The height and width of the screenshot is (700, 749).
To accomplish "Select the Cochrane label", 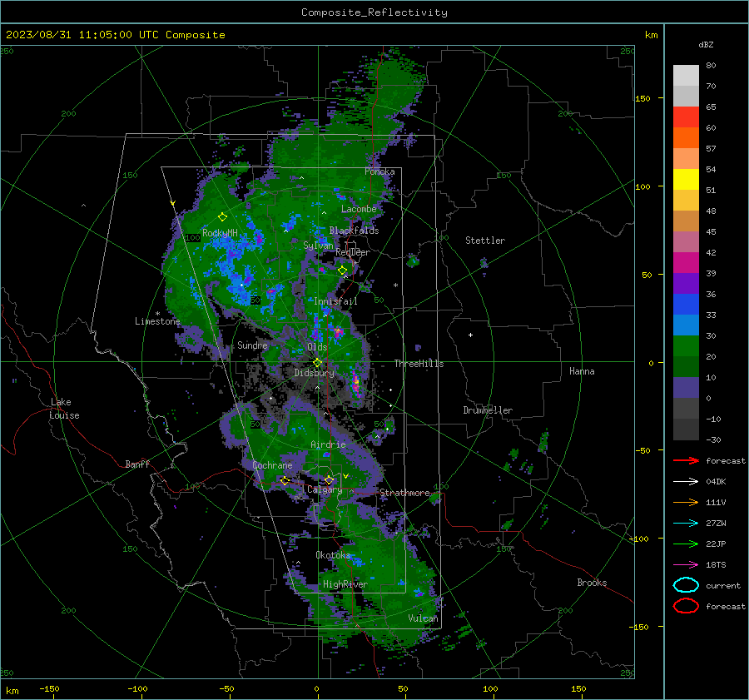I will click(x=272, y=465).
